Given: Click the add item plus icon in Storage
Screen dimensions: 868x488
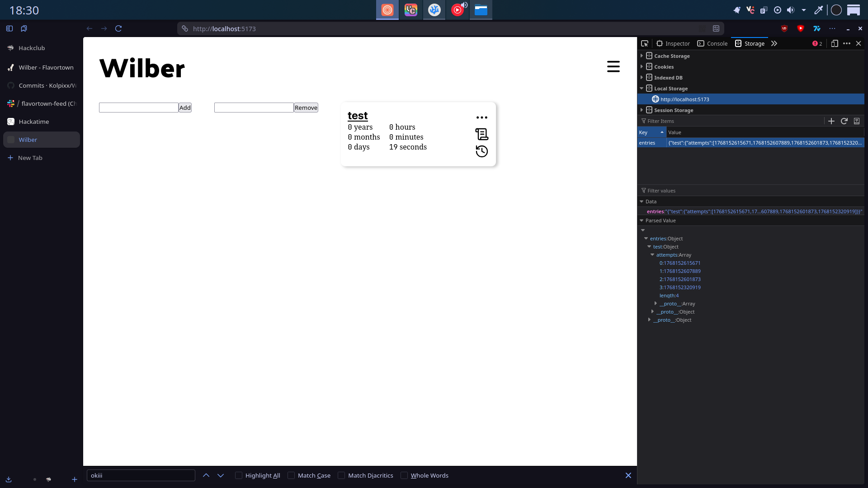Looking at the screenshot, I should coord(831,121).
